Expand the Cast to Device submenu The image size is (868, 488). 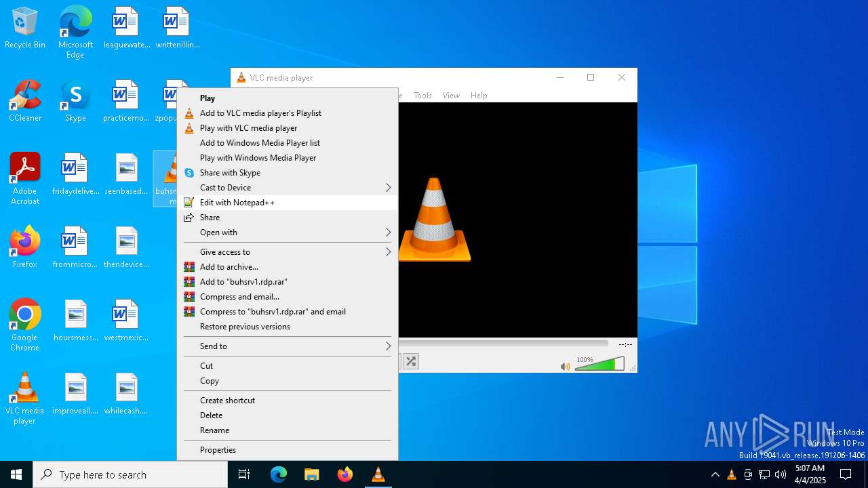tap(288, 188)
